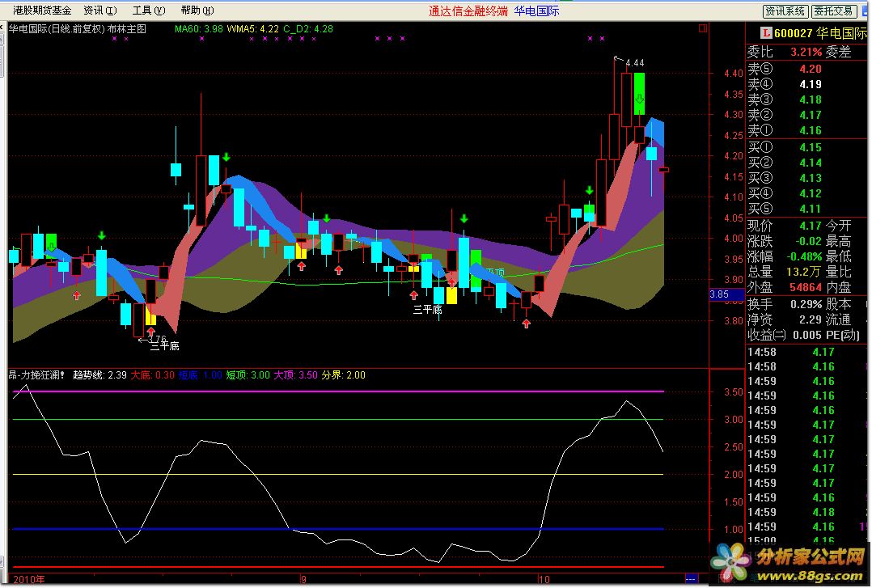Click the 涨幅 -0.48% value
Screen dimensions: 872x588
(803, 256)
